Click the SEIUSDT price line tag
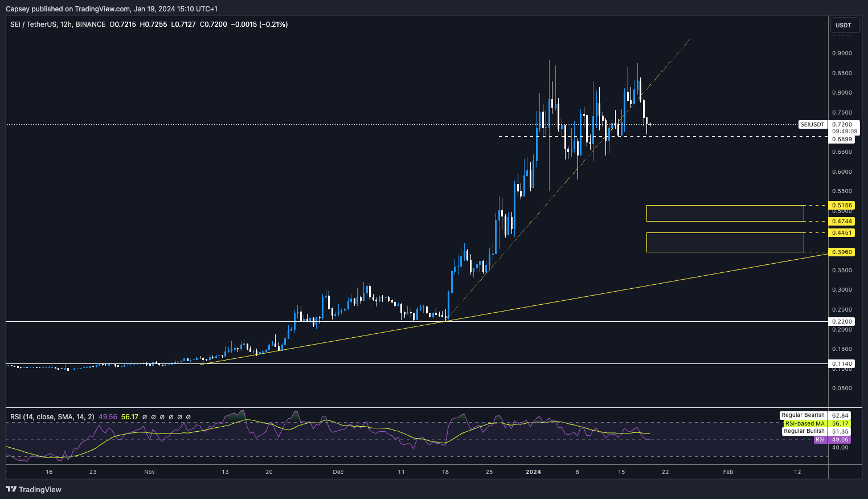This screenshot has width=868, height=499. [812, 124]
